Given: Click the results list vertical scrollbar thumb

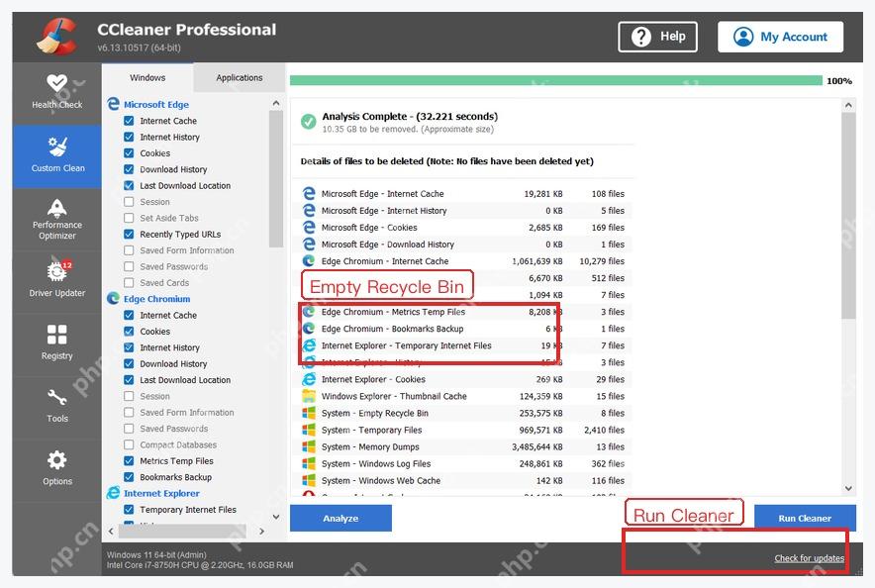Looking at the screenshot, I should coord(848,216).
